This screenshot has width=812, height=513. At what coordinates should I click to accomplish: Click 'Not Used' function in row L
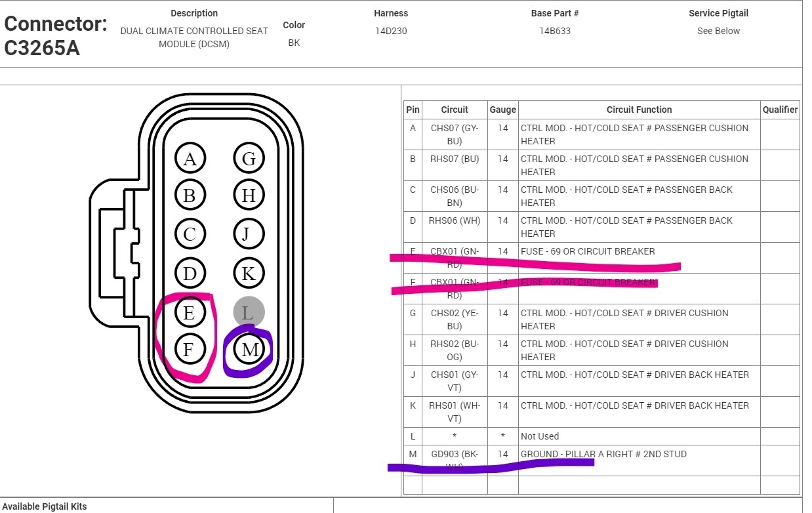[x=540, y=436]
